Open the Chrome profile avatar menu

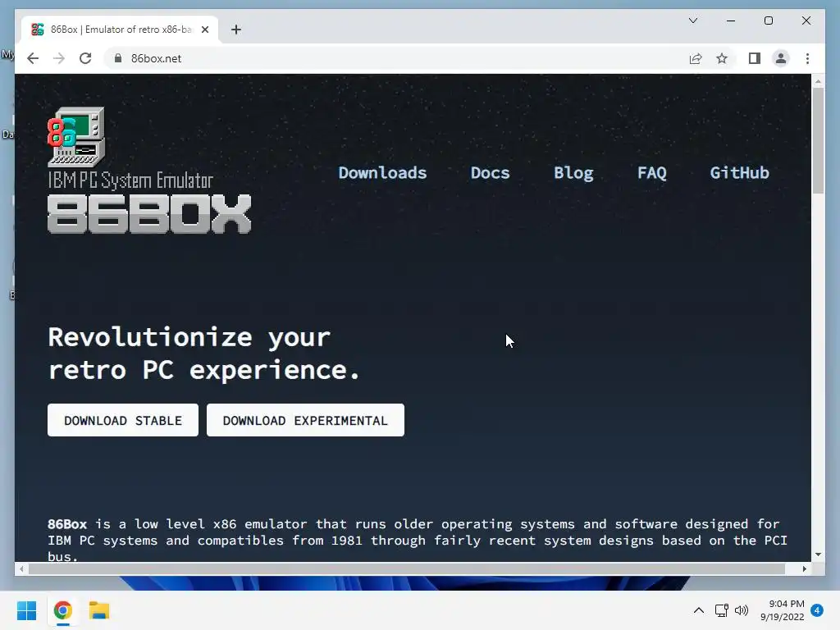[x=781, y=58]
